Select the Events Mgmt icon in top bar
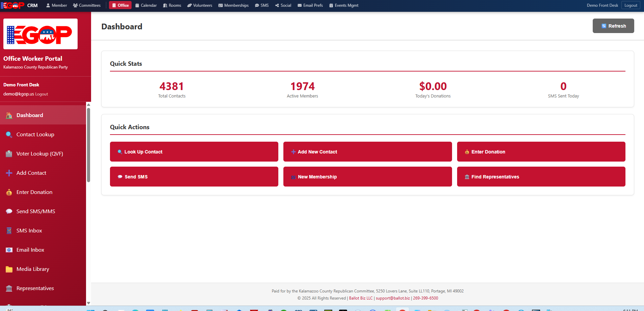The width and height of the screenshot is (644, 311). [343, 5]
